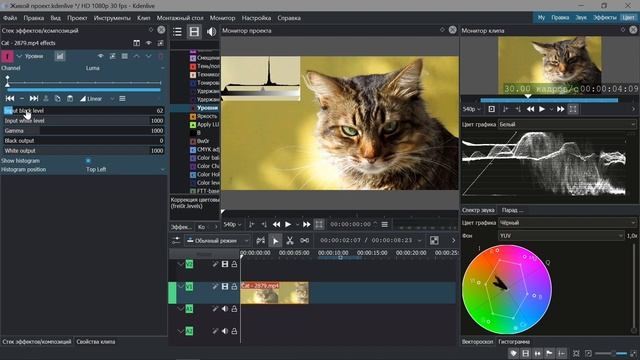This screenshot has height=360, width=640.
Task: Collapse the Уровни effect chevron
Action: tap(19, 56)
